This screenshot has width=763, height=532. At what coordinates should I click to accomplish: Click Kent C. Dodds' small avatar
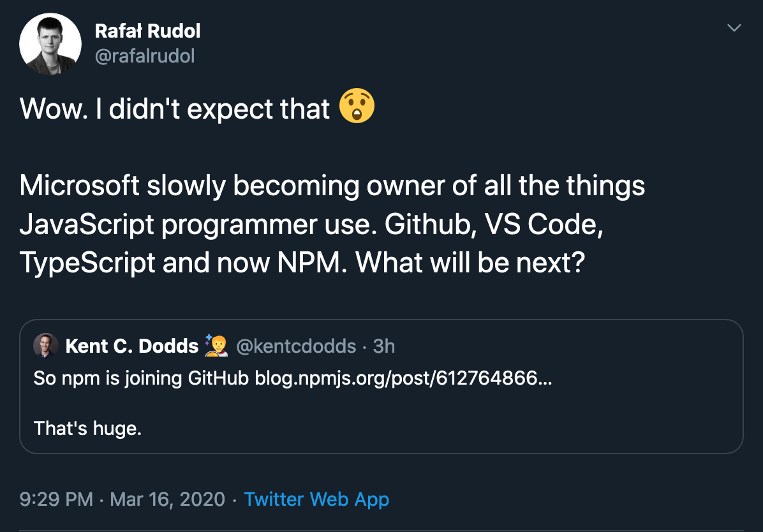[x=46, y=346]
